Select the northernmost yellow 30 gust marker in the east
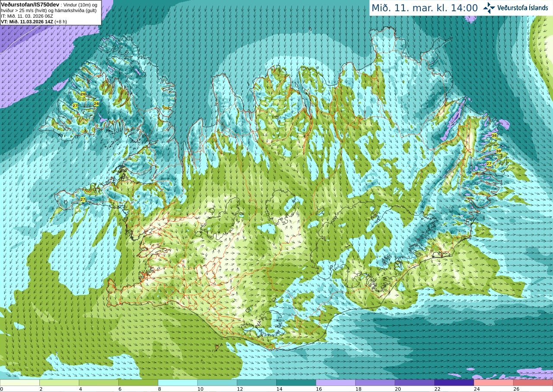The width and height of the screenshot is (553, 392). click(494, 136)
